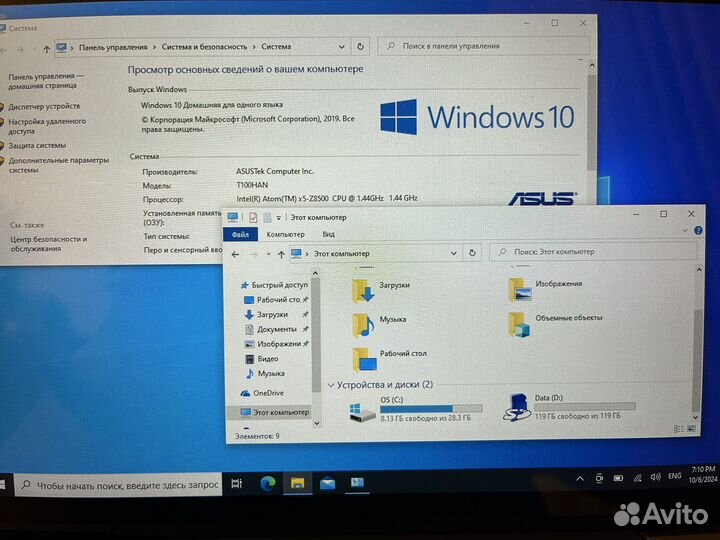Screen dimensions: 720x540
Task: Open the clock showing 7:10 PM
Action: coord(703,474)
